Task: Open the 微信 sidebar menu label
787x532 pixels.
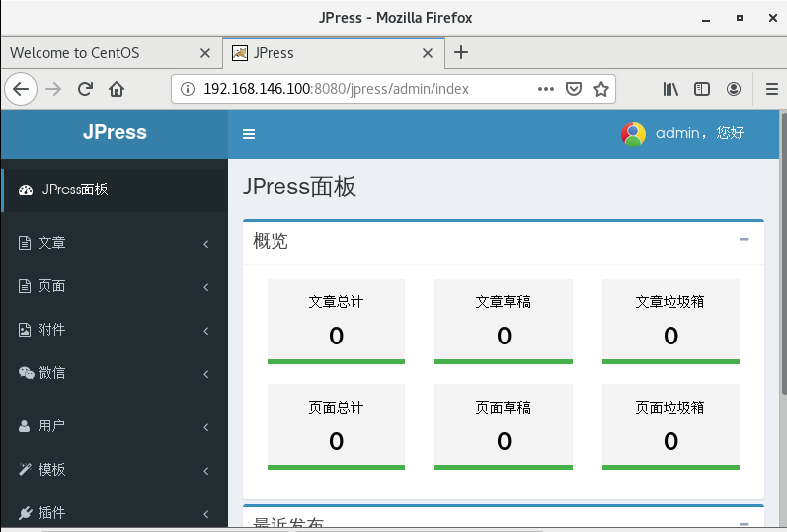Action: tap(51, 373)
